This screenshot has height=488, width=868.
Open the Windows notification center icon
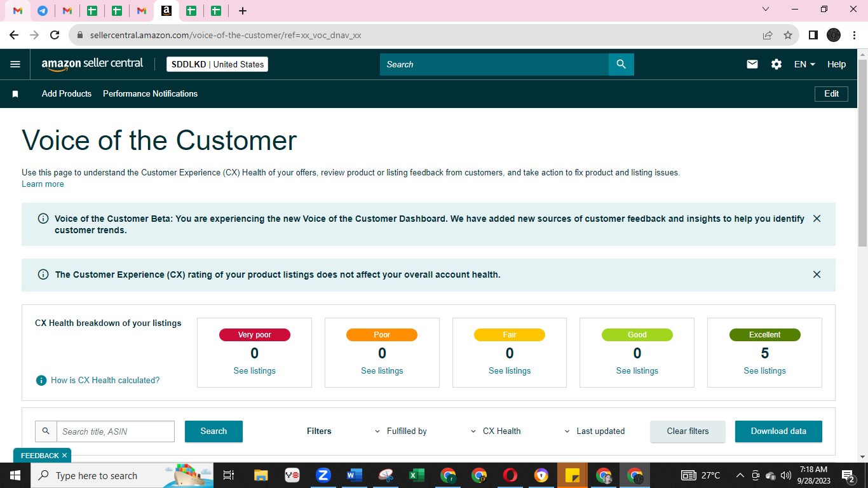[x=848, y=475]
